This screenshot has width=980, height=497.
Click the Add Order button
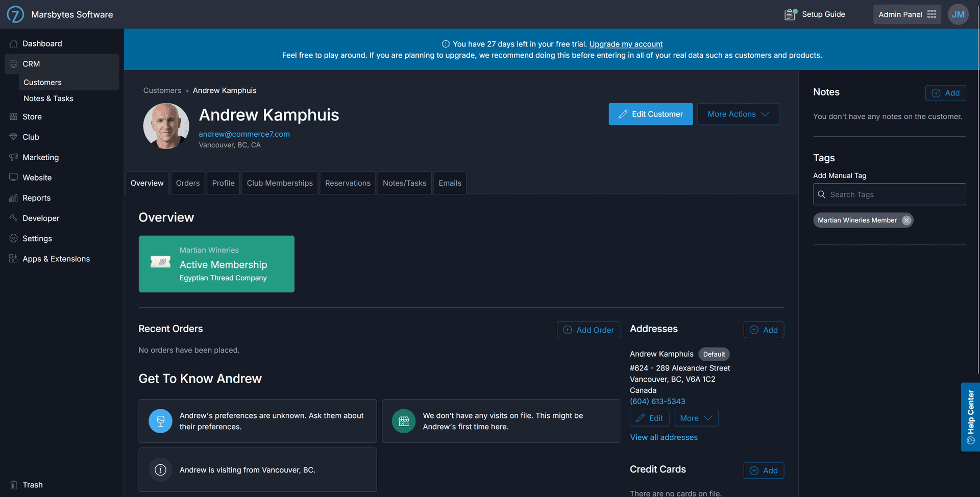(588, 330)
